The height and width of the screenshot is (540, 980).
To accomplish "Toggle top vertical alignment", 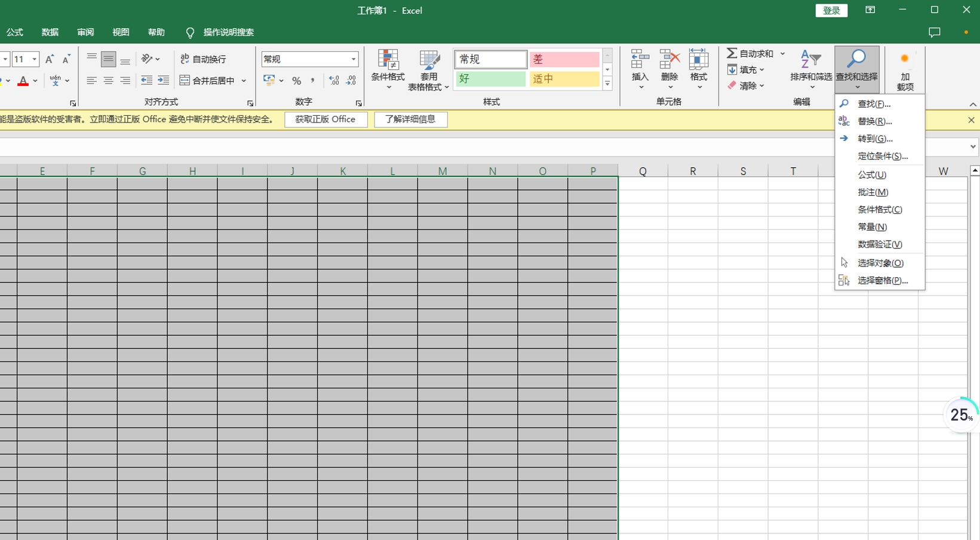I will point(91,59).
